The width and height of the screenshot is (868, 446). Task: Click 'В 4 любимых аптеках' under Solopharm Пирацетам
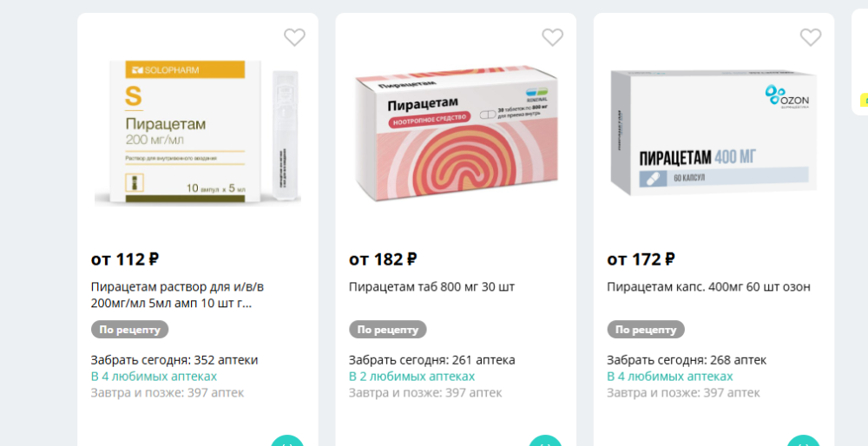coord(154,377)
